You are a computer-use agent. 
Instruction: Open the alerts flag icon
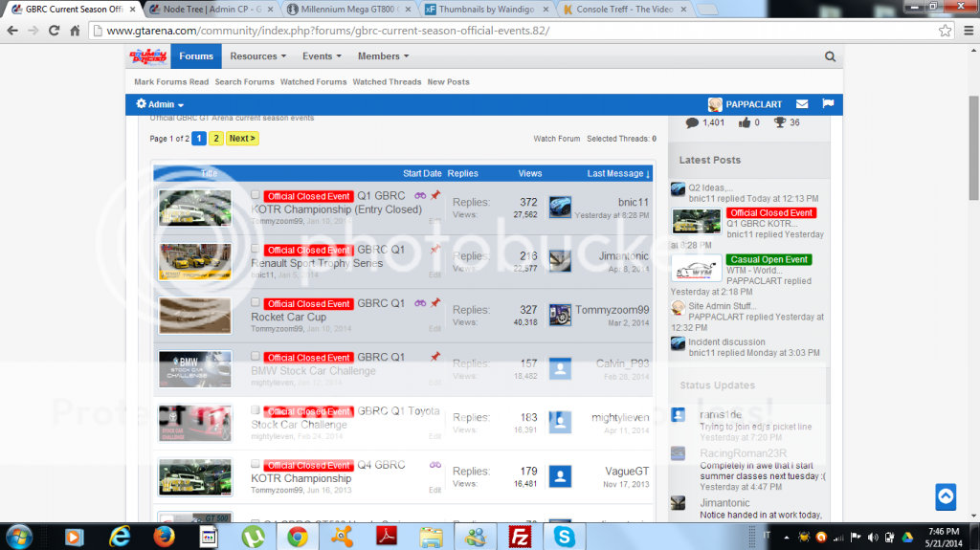pyautogui.click(x=828, y=103)
